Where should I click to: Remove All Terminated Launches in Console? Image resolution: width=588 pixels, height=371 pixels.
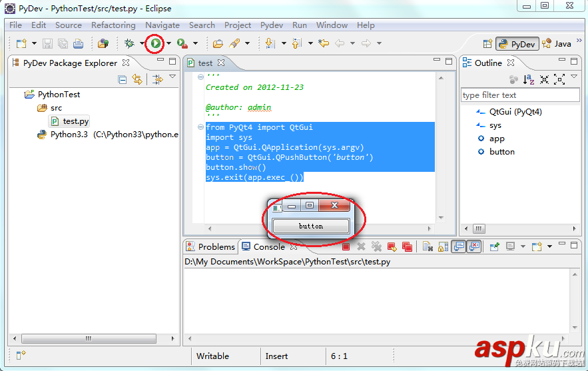[x=376, y=247]
